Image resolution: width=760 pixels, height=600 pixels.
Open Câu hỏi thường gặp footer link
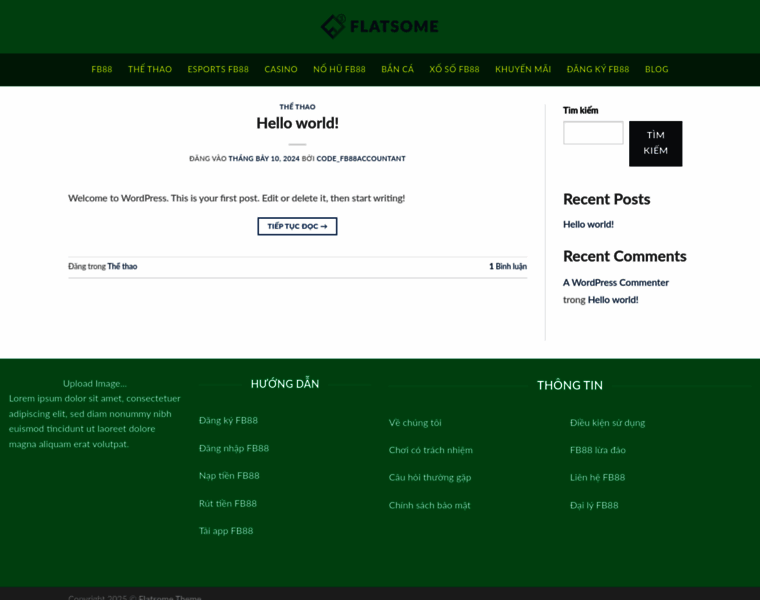coord(430,478)
